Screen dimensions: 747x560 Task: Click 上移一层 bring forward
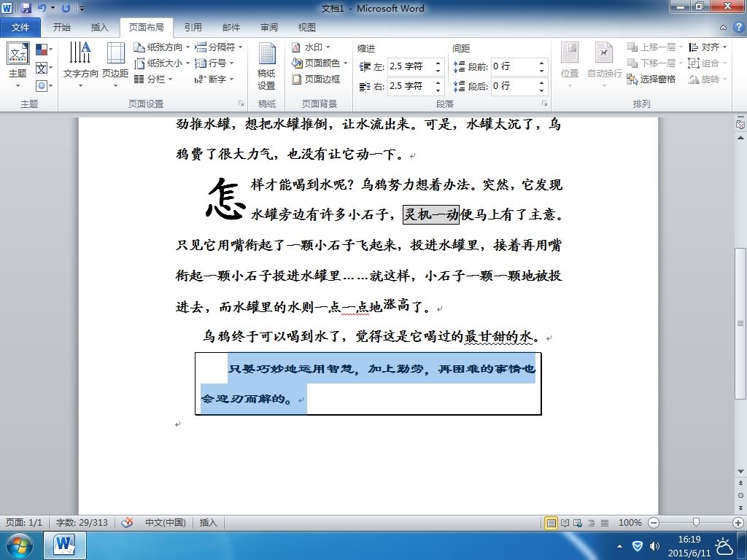coord(654,47)
